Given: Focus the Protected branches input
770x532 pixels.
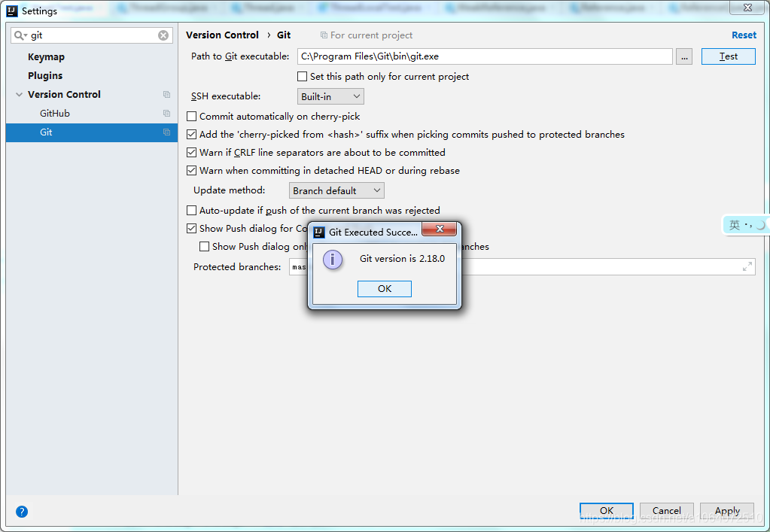Looking at the screenshot, I should [522, 267].
